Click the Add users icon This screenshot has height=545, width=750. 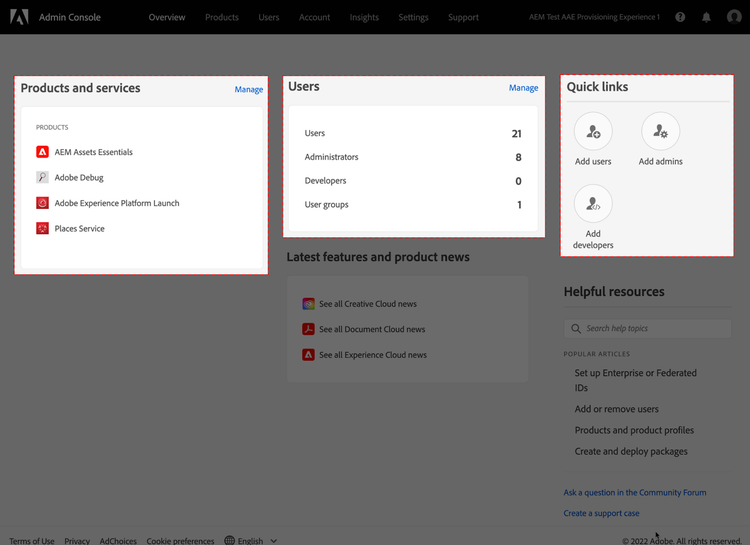(593, 131)
